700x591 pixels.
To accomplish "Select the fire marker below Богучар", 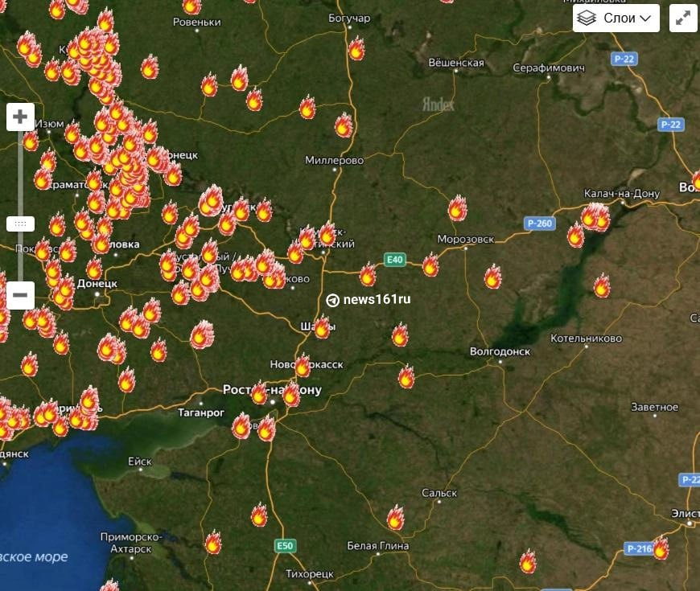I will click(356, 49).
